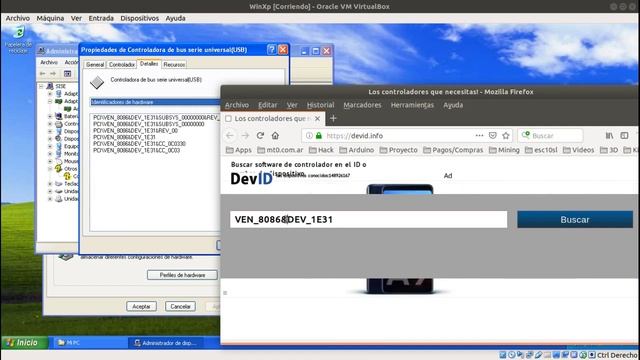Click the VirtualBox green network status icon
The width and height of the screenshot is (640, 360).
582,355
